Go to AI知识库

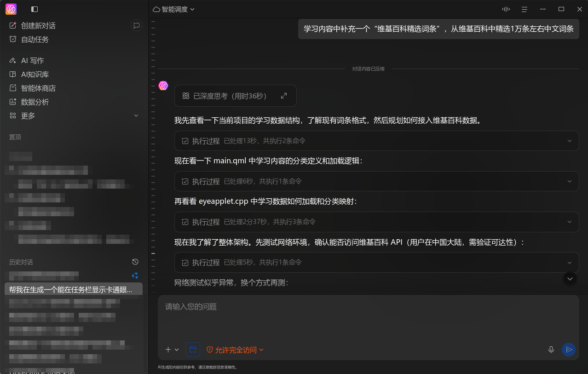[x=29, y=75]
